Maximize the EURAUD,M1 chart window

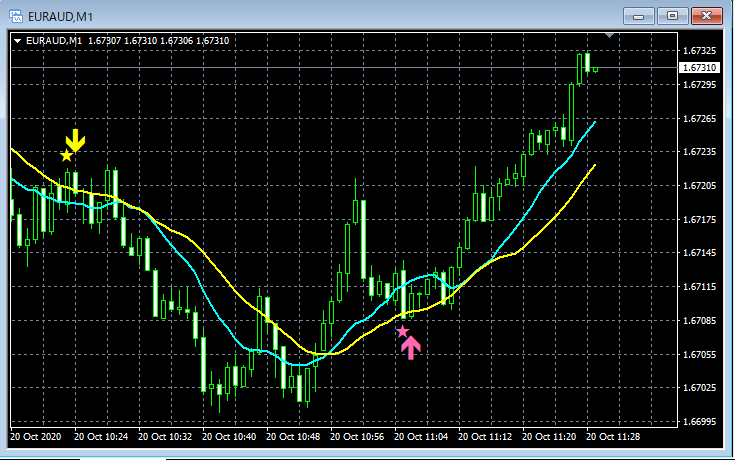pos(672,16)
